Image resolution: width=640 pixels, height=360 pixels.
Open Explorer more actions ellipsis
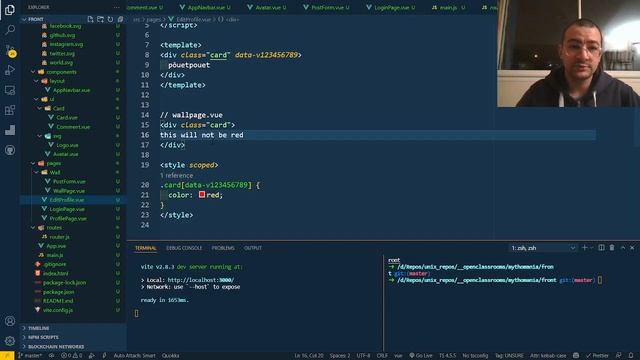click(117, 7)
